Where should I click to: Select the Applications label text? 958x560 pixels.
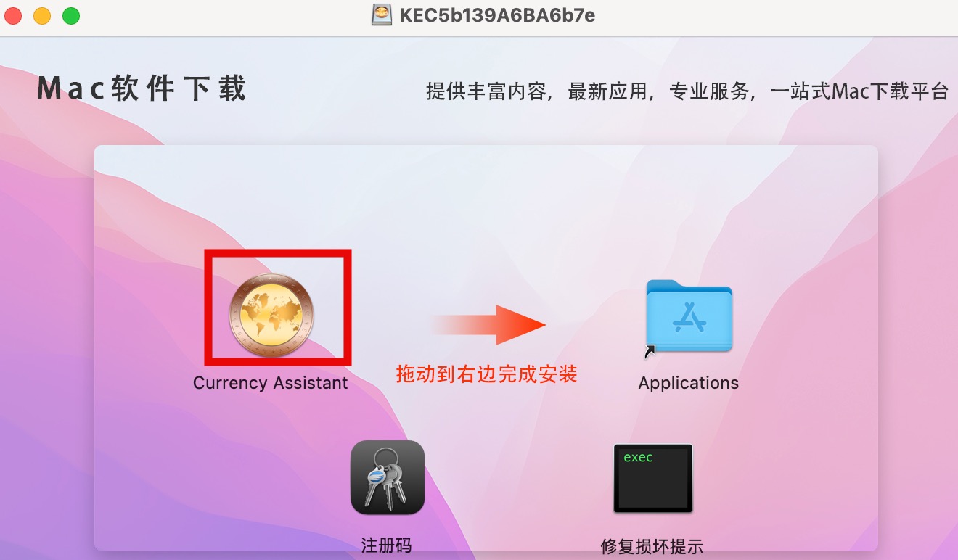689,383
